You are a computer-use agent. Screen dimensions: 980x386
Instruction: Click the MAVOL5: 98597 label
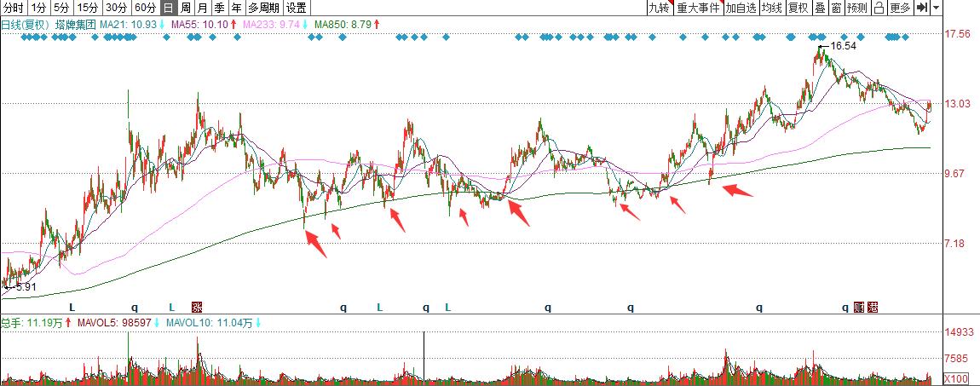pos(116,323)
